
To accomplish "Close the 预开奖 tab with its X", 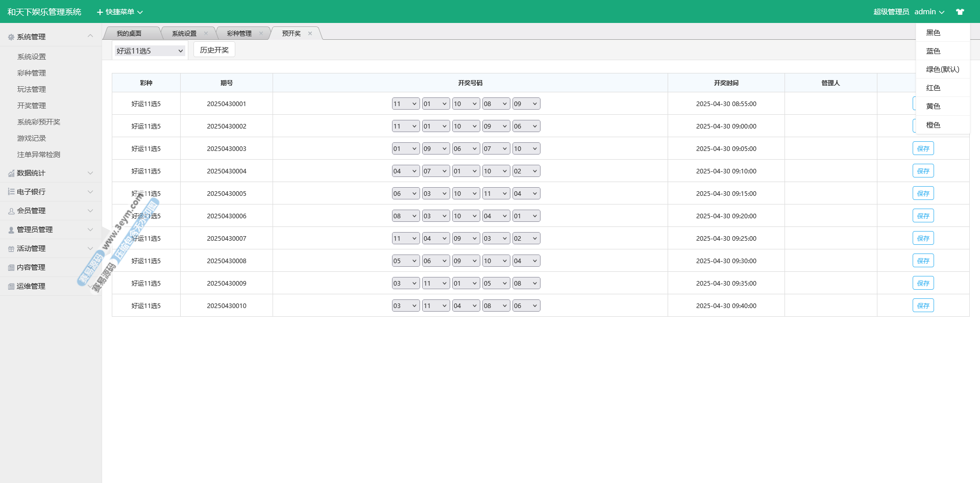I will click(310, 34).
